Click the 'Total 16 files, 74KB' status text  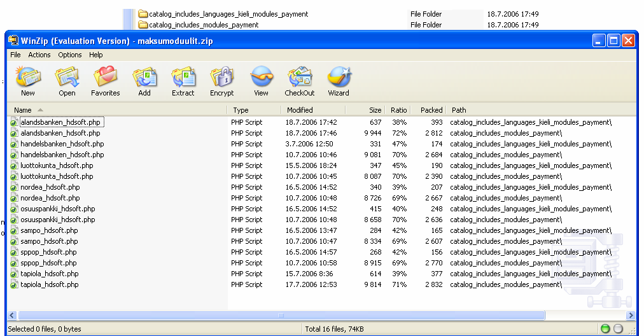334,329
